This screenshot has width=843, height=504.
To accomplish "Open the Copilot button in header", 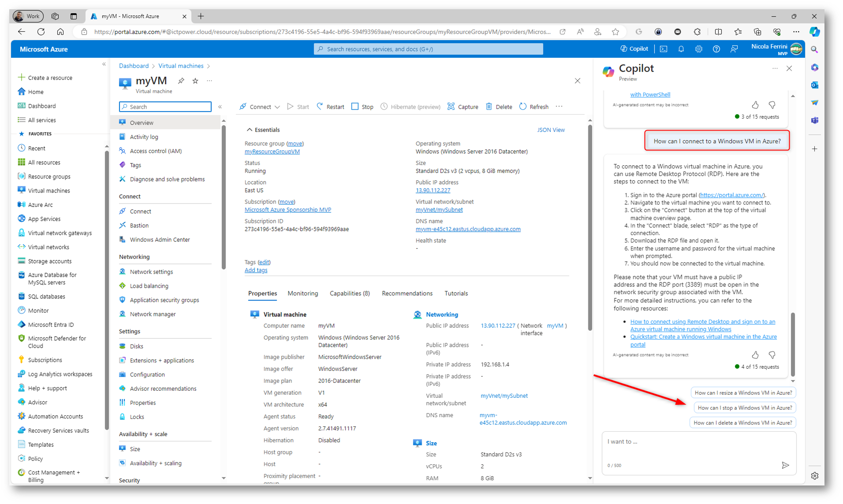I will tap(634, 49).
